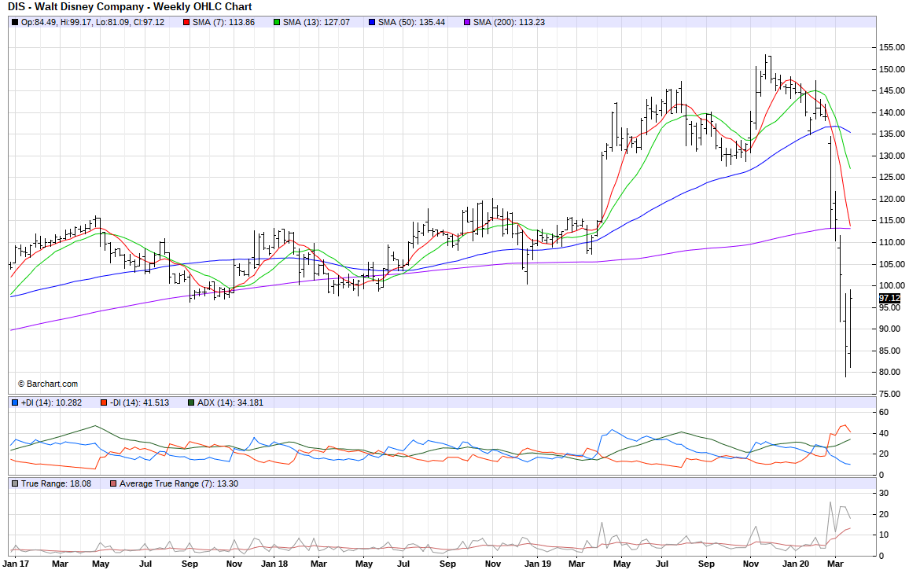The height and width of the screenshot is (588, 909).
Task: Click the 155.00 price axis label
Action: point(892,47)
